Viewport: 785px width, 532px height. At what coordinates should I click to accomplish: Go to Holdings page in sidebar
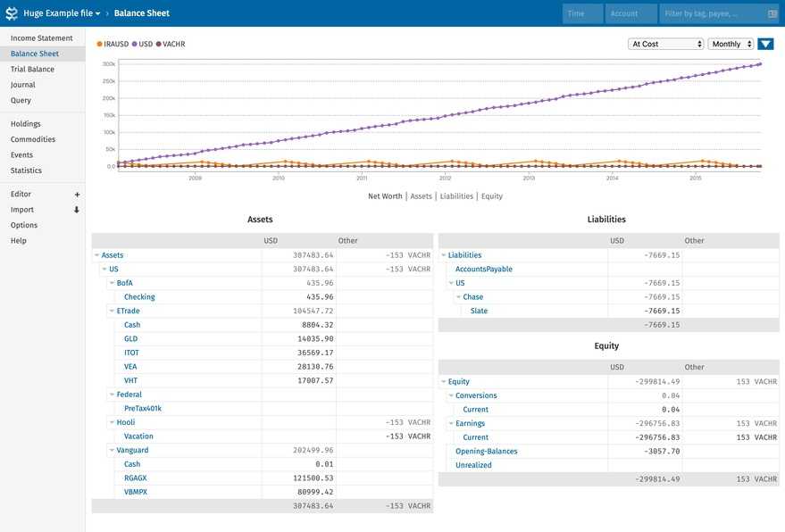click(x=26, y=124)
